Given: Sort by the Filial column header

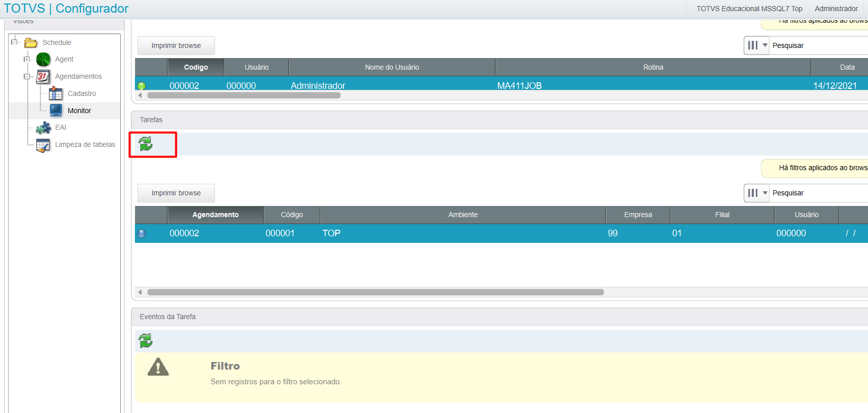Looking at the screenshot, I should [722, 215].
